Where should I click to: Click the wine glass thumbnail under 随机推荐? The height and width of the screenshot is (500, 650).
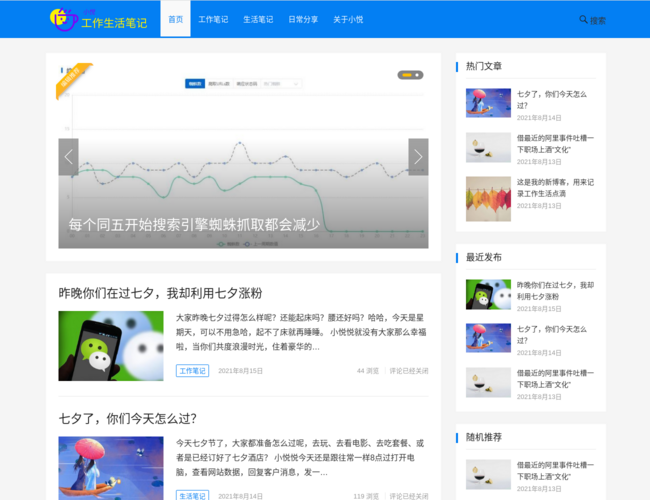pyautogui.click(x=488, y=474)
